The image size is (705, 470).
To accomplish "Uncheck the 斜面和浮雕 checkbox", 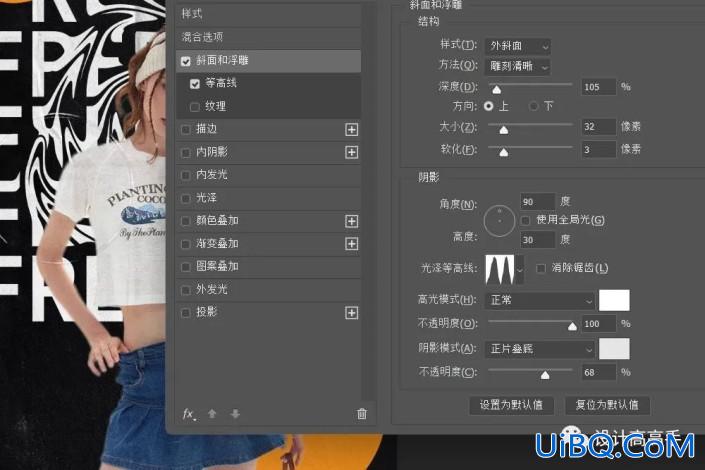I will point(186,61).
